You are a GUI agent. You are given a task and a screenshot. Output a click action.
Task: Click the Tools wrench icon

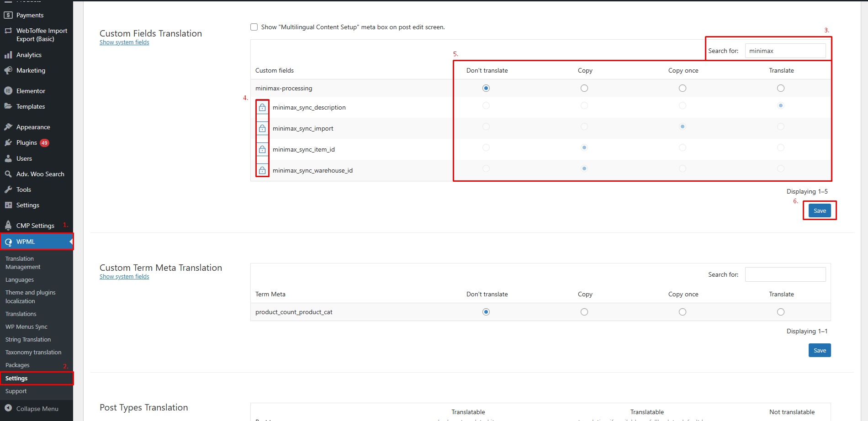(x=8, y=189)
